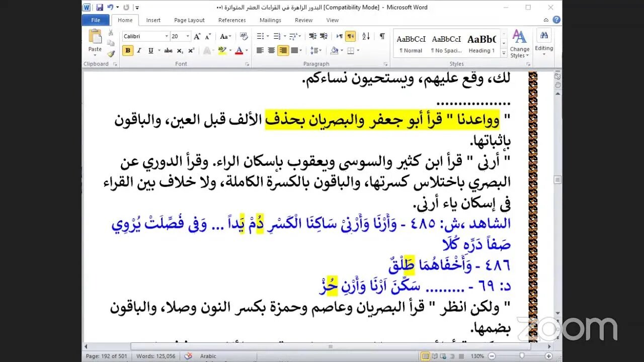Apply superscript formatting
The height and width of the screenshot is (362, 644).
(x=191, y=50)
